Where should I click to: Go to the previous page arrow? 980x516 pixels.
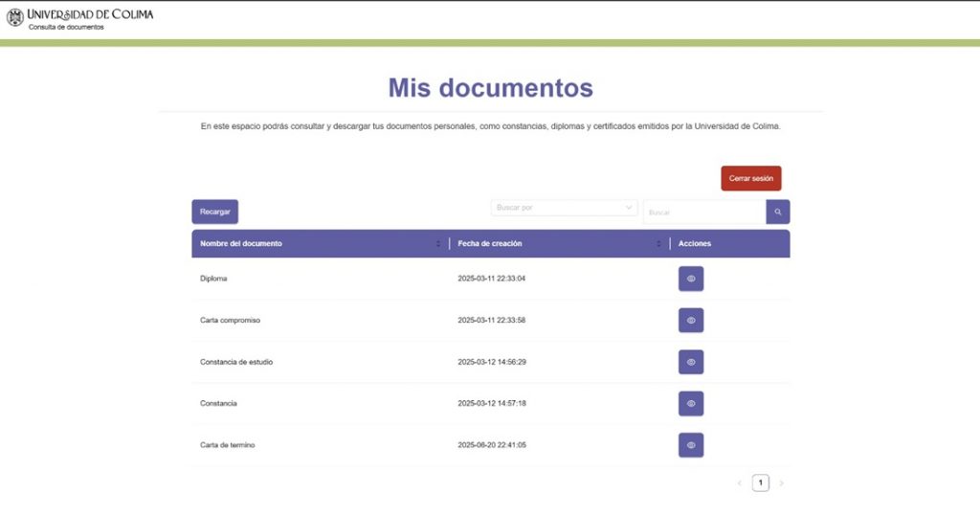click(739, 483)
